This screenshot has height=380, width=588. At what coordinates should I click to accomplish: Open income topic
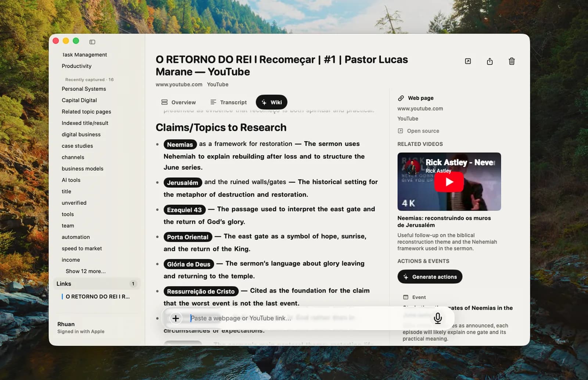tap(71, 260)
